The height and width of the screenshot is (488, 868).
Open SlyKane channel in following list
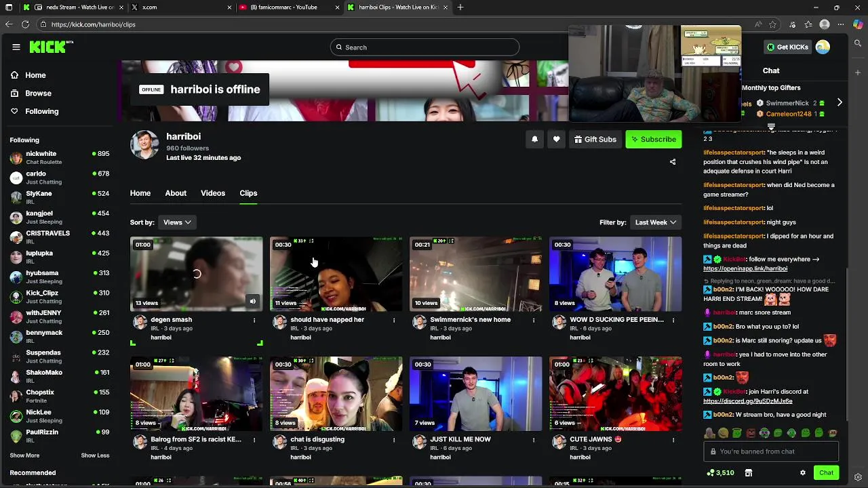(60, 197)
